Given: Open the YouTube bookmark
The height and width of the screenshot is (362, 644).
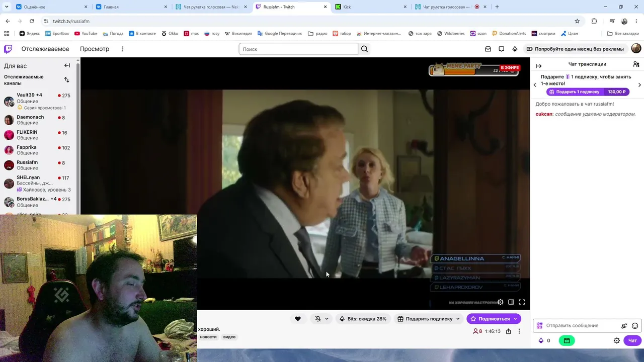Looking at the screenshot, I should [86, 34].
